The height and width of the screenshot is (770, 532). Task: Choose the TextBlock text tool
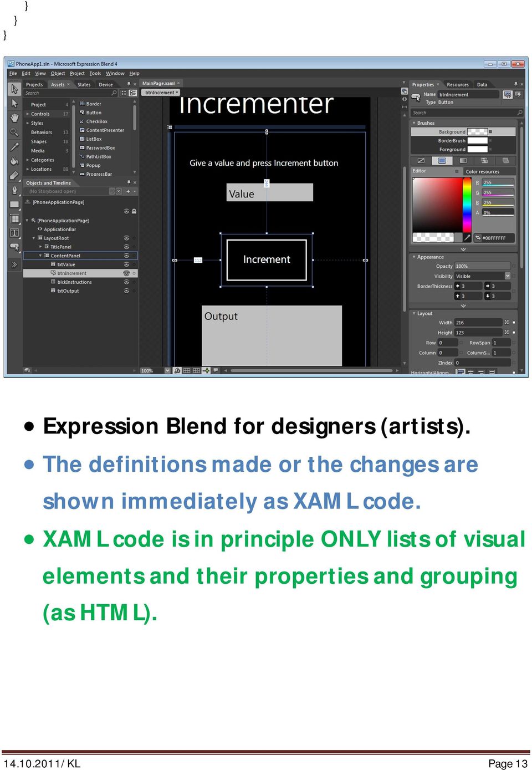tap(14, 233)
